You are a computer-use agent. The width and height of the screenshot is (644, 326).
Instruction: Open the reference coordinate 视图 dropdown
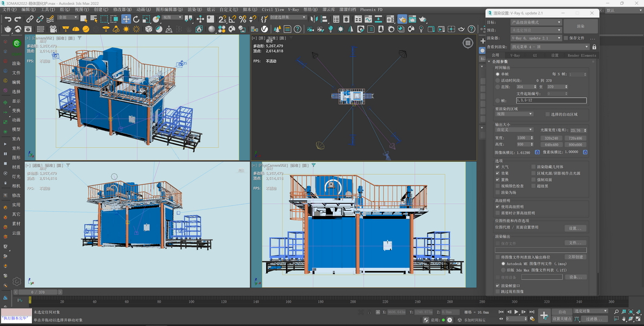[173, 17]
